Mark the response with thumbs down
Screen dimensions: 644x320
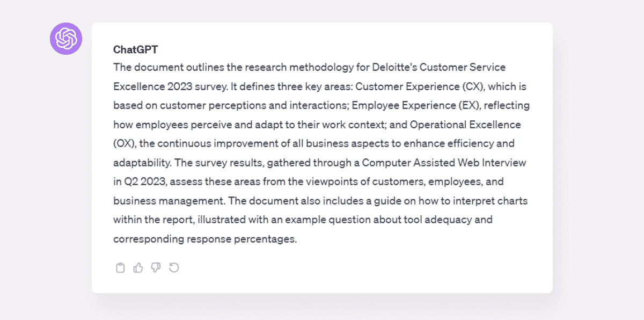[x=156, y=267]
